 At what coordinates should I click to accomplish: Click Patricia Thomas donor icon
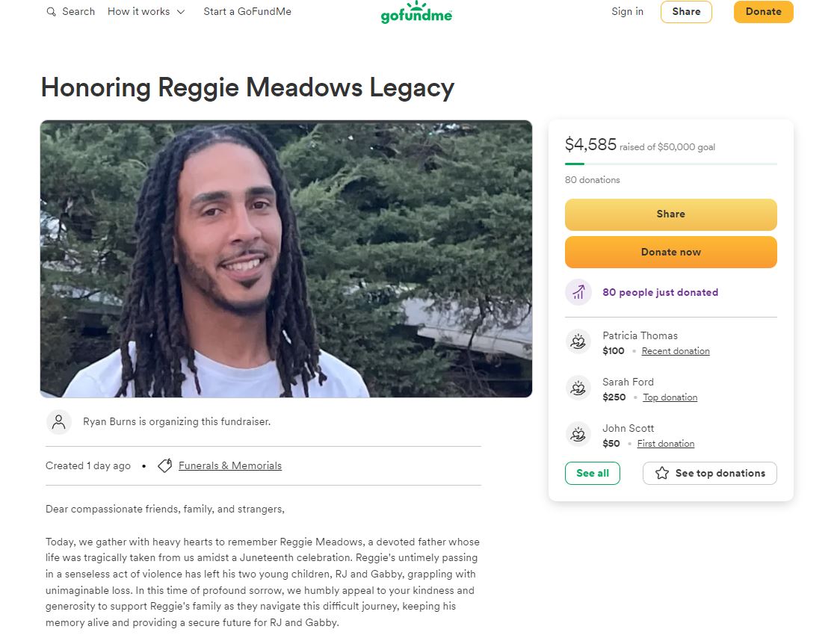pos(578,341)
